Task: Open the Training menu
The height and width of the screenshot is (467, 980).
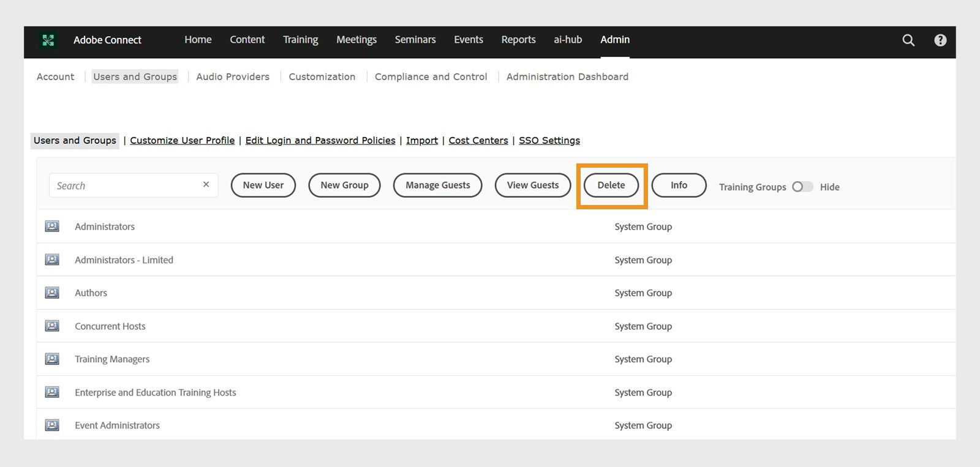Action: (x=300, y=39)
